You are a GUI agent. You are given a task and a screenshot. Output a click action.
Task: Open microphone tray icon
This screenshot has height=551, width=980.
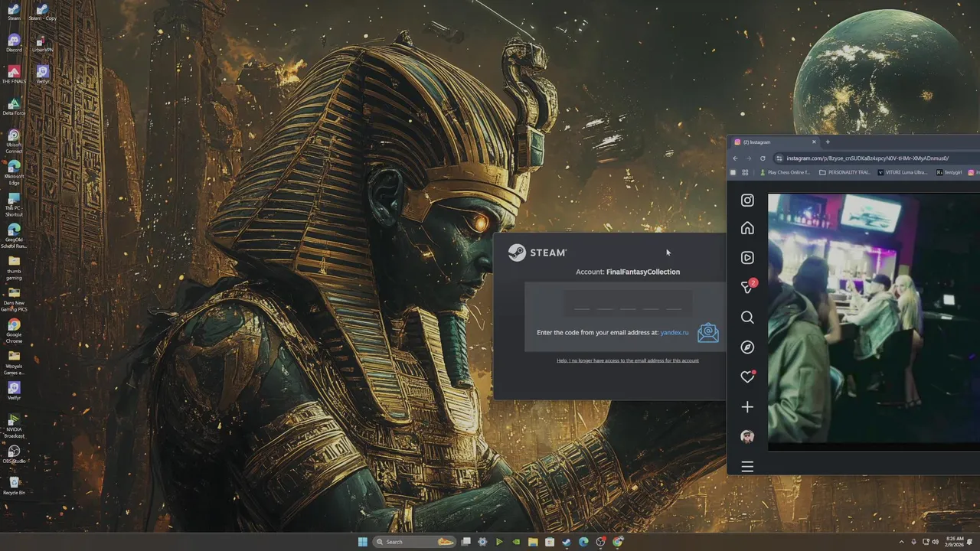tap(913, 542)
